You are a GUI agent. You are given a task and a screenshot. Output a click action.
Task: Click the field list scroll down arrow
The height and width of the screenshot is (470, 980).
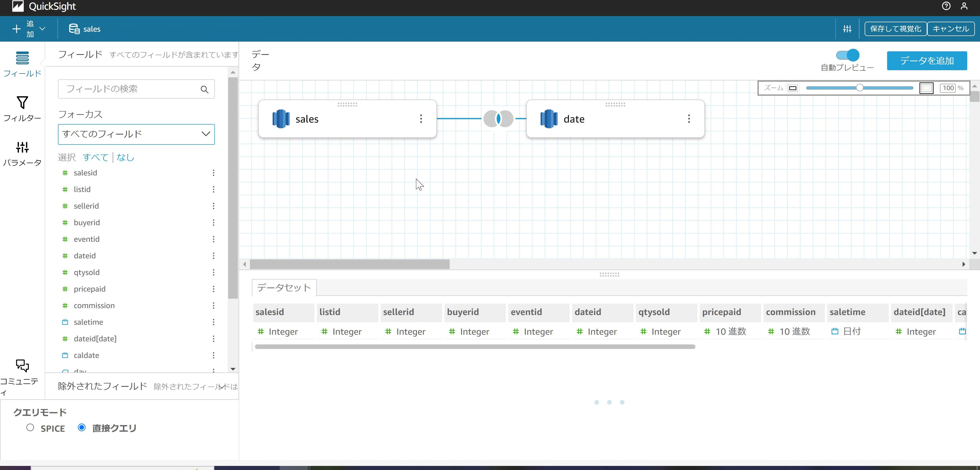[233, 369]
